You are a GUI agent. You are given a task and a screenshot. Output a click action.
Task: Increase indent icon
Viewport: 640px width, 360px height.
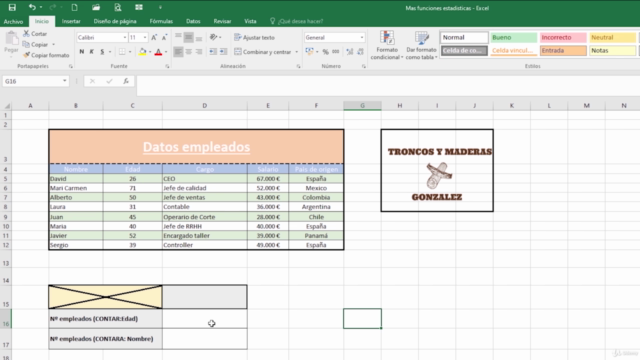(223, 52)
